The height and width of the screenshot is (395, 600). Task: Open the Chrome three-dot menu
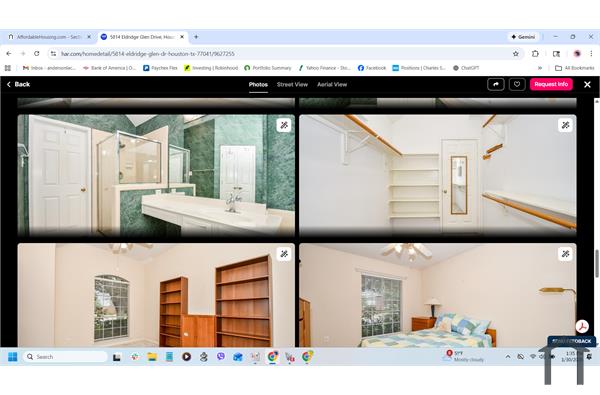[x=591, y=54]
